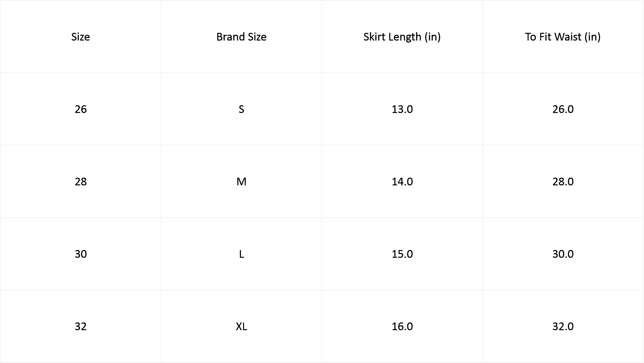
Task: Click size 26 in the Size column
Action: (x=80, y=109)
